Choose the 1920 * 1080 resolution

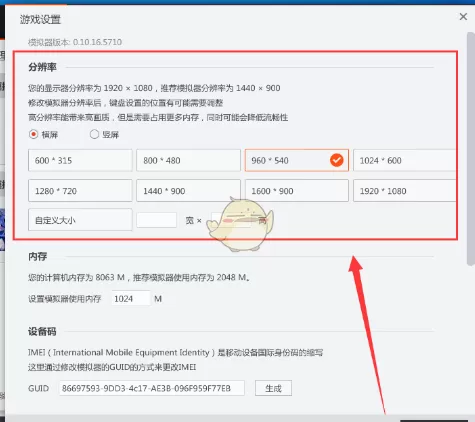[405, 191]
